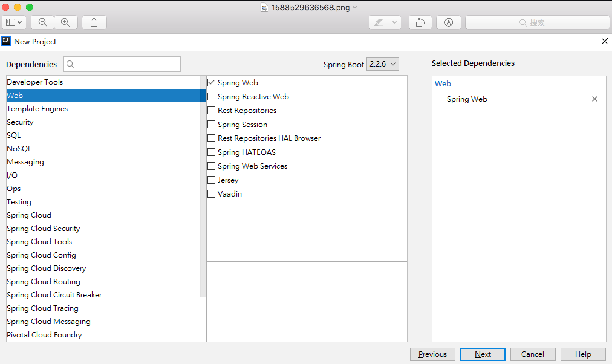Uncheck the Spring Web checkbox
The image size is (612, 364).
211,83
